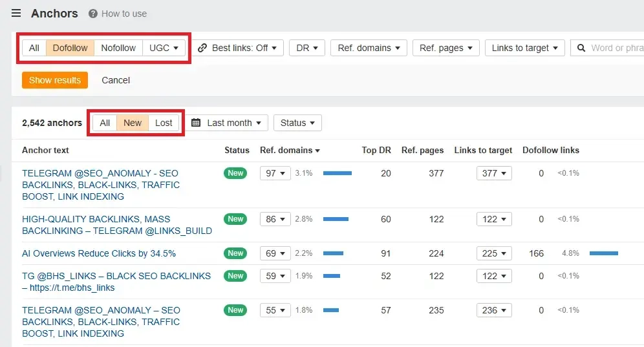Click the How to use help icon
Viewport: 644px width, 347px height.
(93, 14)
